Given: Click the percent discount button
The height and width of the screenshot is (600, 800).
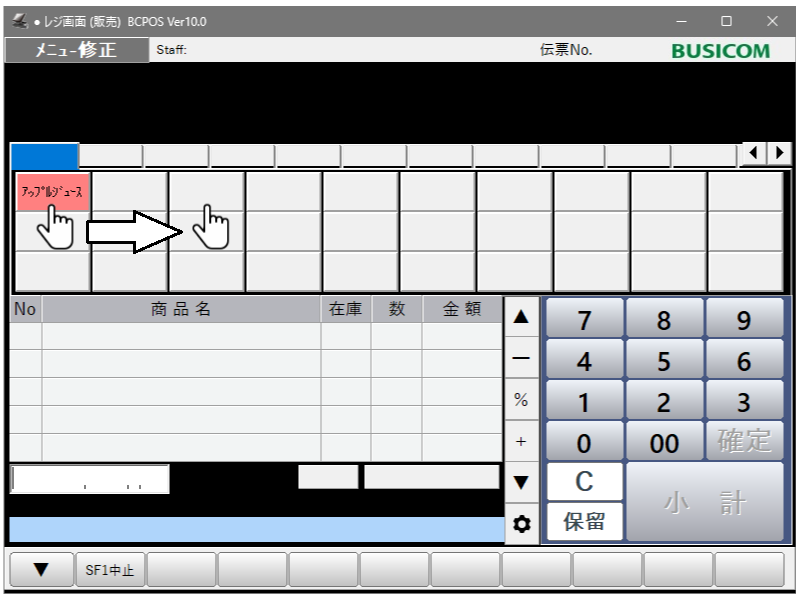Looking at the screenshot, I should [520, 399].
